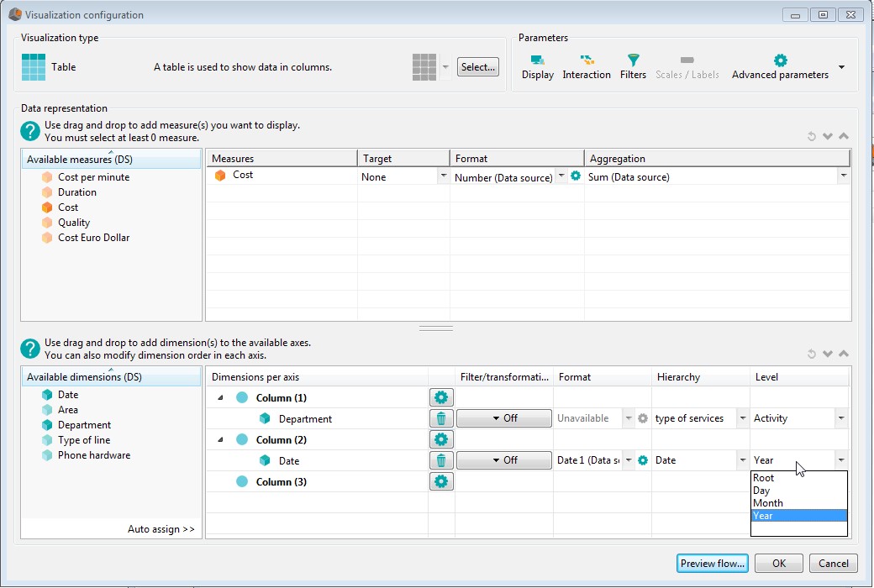Open the Target dropdown for Cost

tap(443, 176)
